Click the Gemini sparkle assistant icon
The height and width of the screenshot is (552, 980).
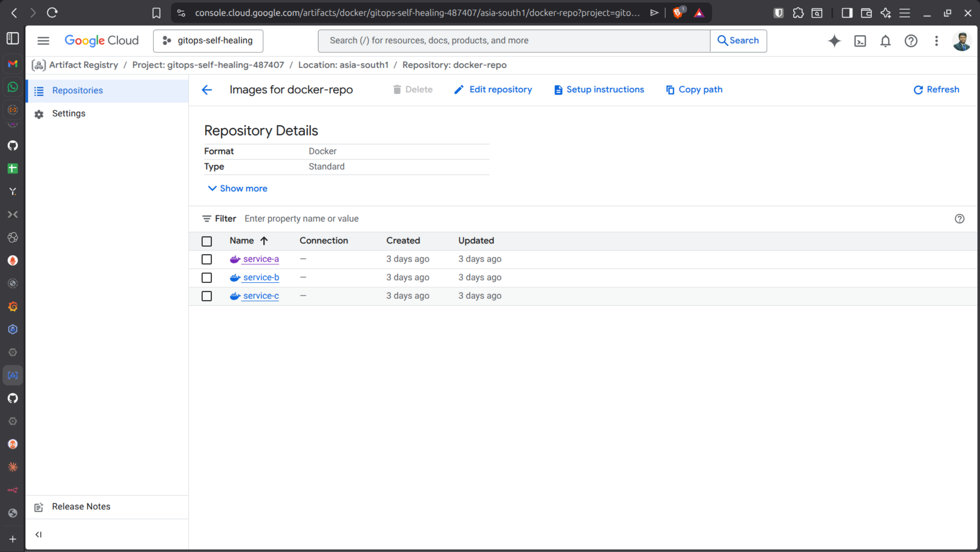(834, 41)
